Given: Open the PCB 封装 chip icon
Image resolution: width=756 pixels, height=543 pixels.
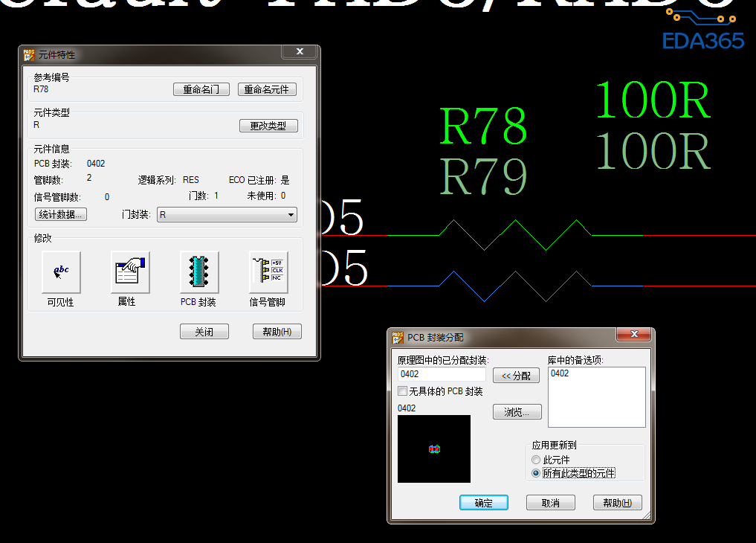Looking at the screenshot, I should tap(199, 272).
